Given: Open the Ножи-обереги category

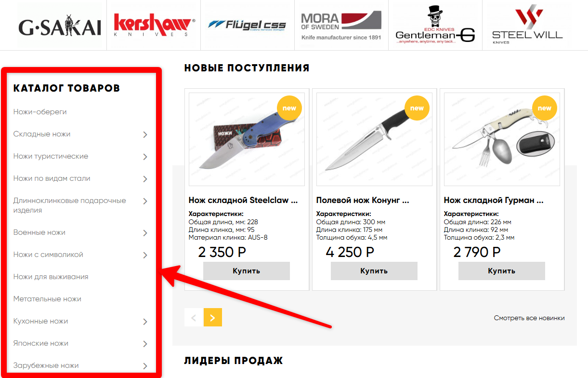Looking at the screenshot, I should click(x=40, y=112).
